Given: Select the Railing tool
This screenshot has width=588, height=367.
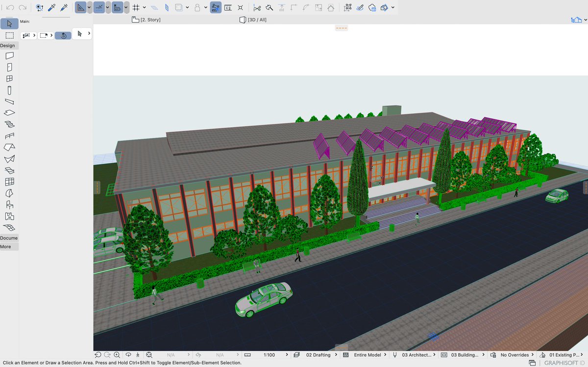Looking at the screenshot, I should (x=9, y=136).
